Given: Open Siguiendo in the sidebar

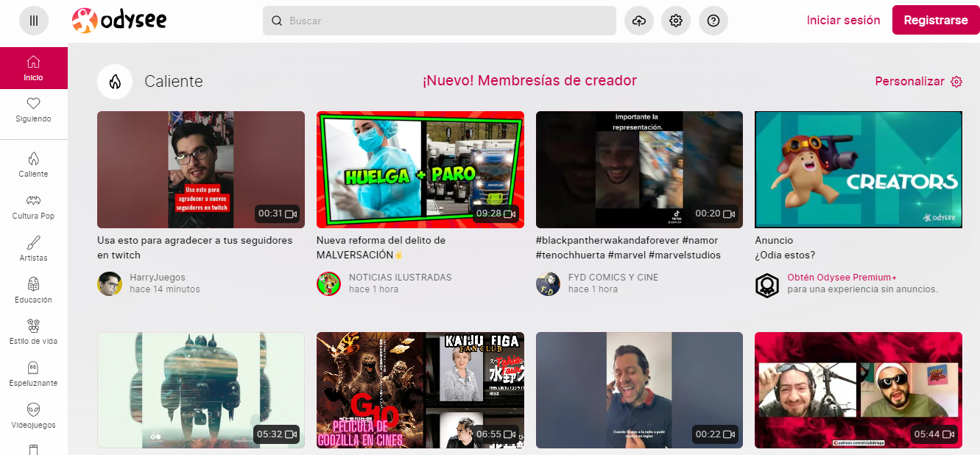Looking at the screenshot, I should pyautogui.click(x=34, y=110).
